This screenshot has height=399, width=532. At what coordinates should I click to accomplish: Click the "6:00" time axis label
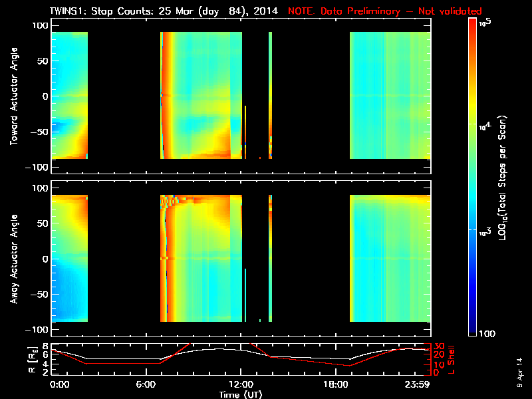pos(146,384)
